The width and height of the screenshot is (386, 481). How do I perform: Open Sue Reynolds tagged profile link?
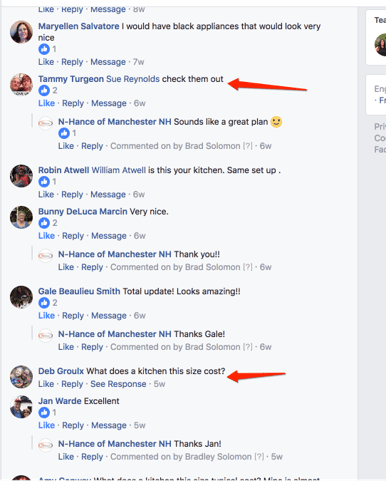[x=133, y=79]
